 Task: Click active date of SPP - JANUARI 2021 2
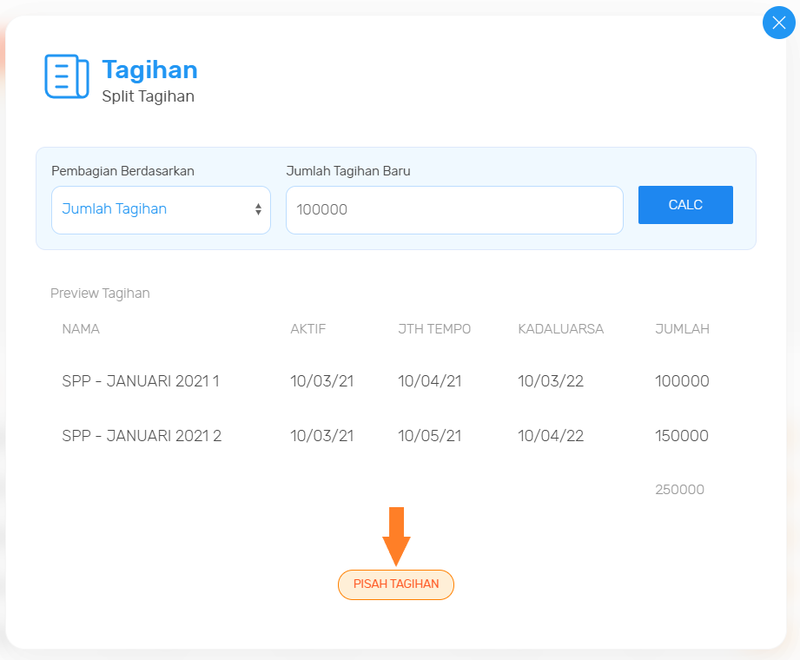322,436
